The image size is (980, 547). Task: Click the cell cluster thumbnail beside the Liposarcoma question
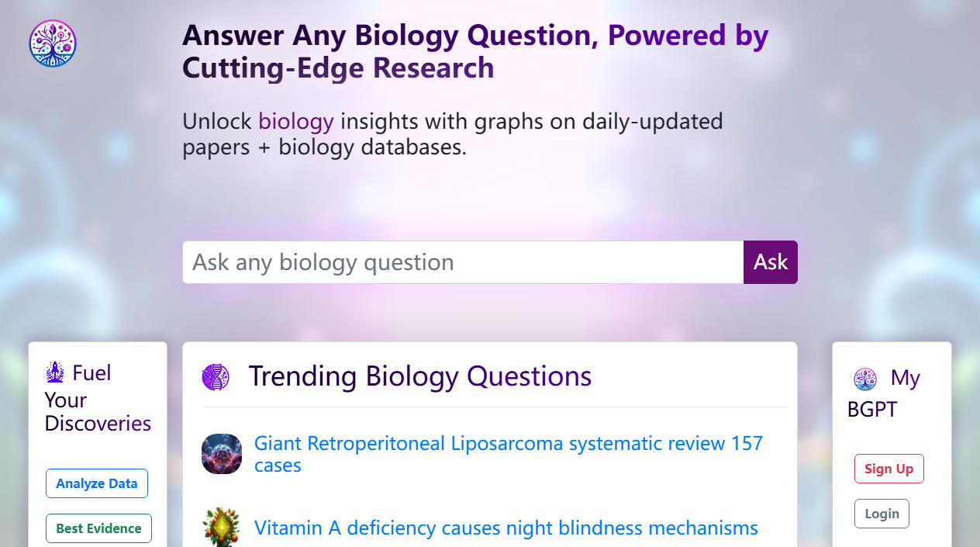pyautogui.click(x=222, y=454)
